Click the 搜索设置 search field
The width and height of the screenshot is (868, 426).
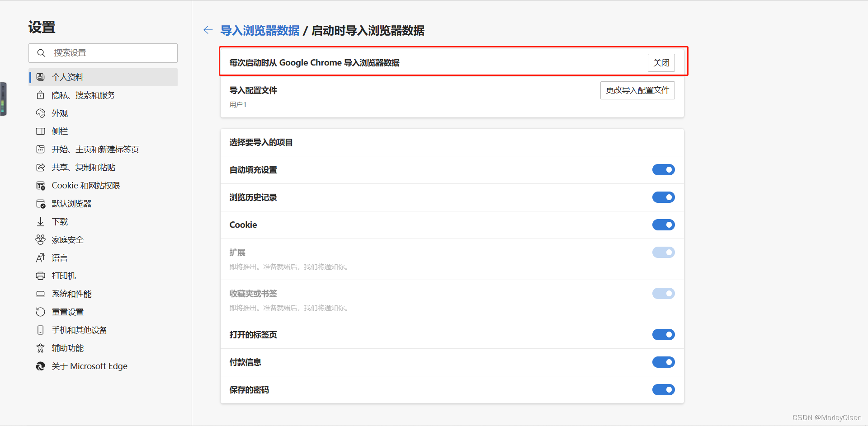point(103,53)
